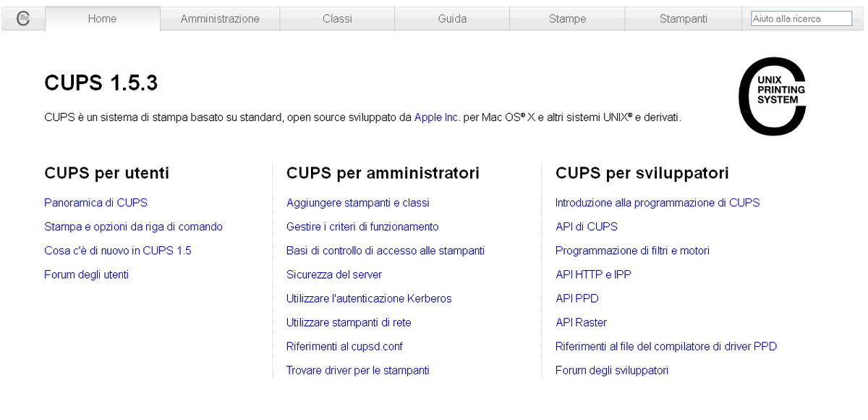Click the large CUPS Unix Printing System logo
Viewport: 868px width, 420px height.
point(772,96)
